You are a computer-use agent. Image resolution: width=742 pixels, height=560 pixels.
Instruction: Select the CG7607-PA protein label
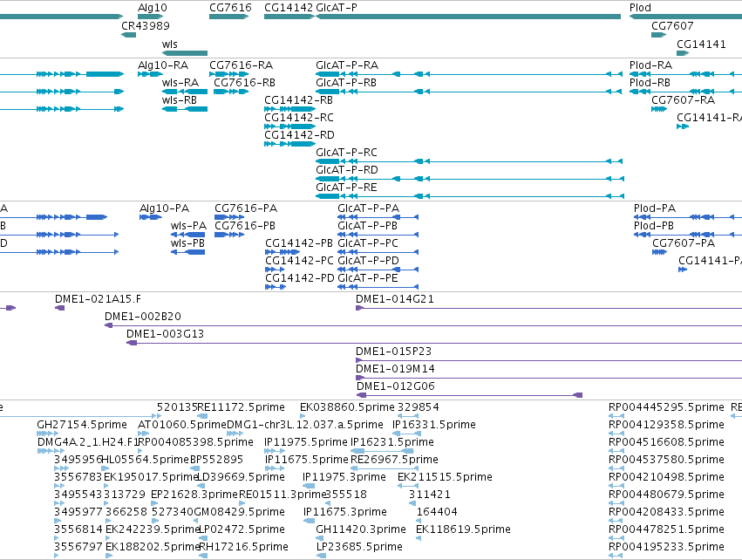point(684,243)
